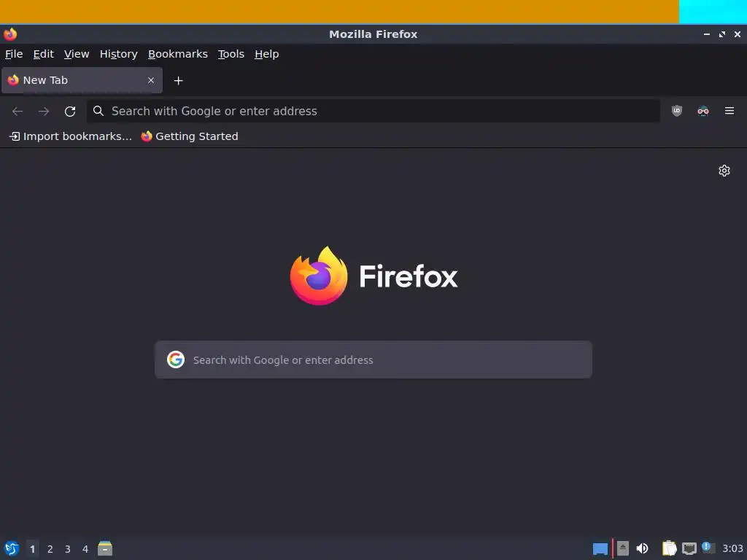Image resolution: width=747 pixels, height=560 pixels.
Task: Click the Firefox logo in title bar
Action: point(10,34)
